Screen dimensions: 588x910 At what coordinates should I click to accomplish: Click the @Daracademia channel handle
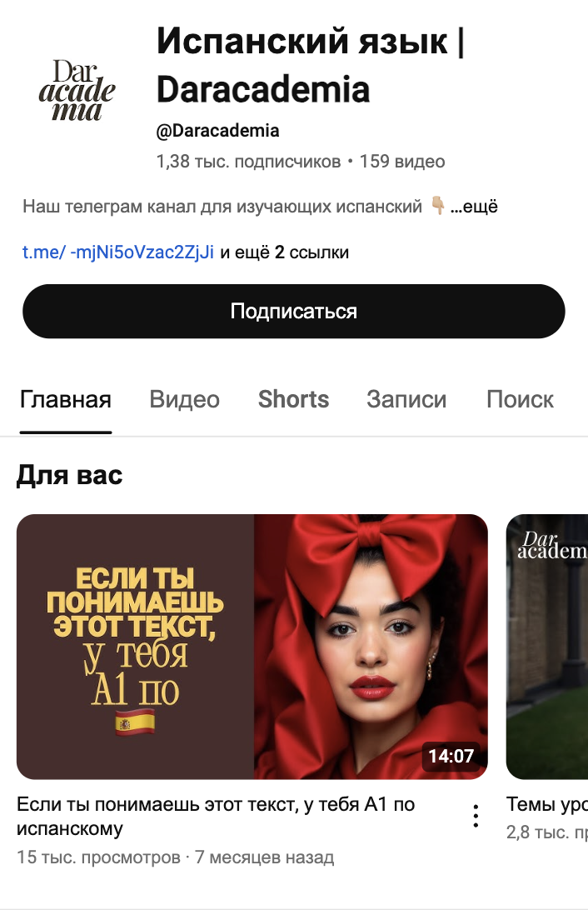pyautogui.click(x=217, y=131)
